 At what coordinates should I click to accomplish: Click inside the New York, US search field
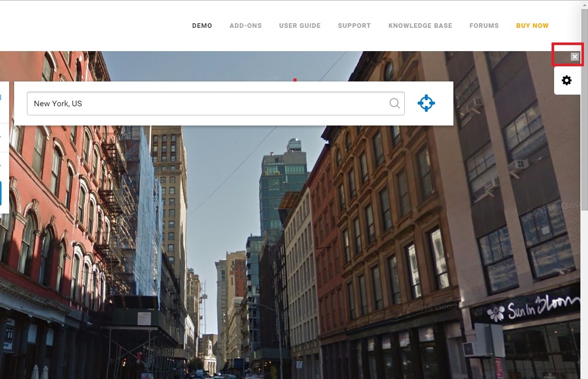[x=152, y=103]
